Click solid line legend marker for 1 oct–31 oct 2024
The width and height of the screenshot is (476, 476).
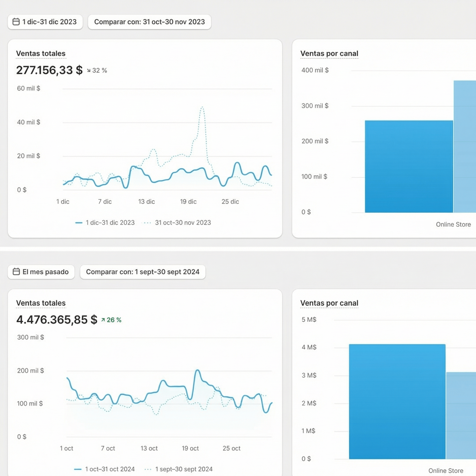[x=78, y=469]
